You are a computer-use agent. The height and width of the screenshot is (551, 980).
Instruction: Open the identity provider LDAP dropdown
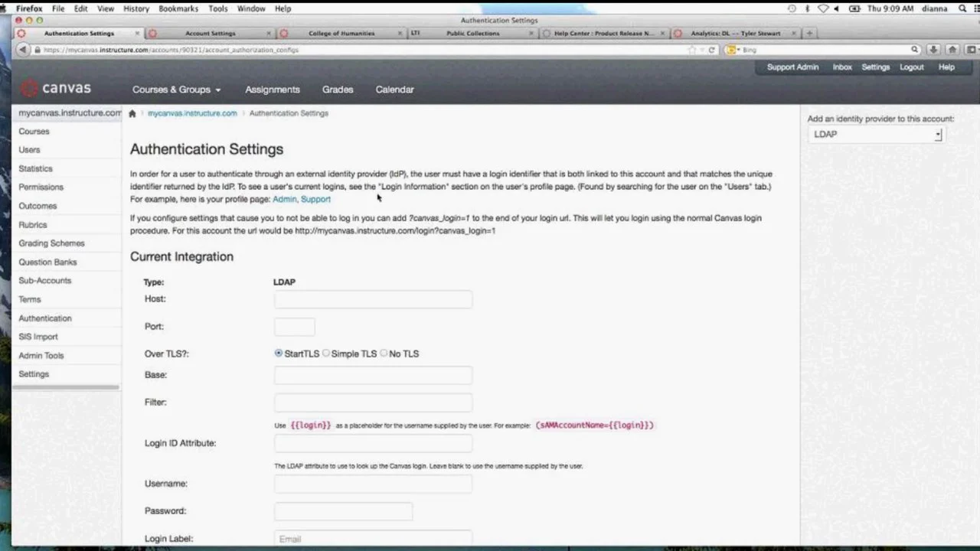point(876,135)
